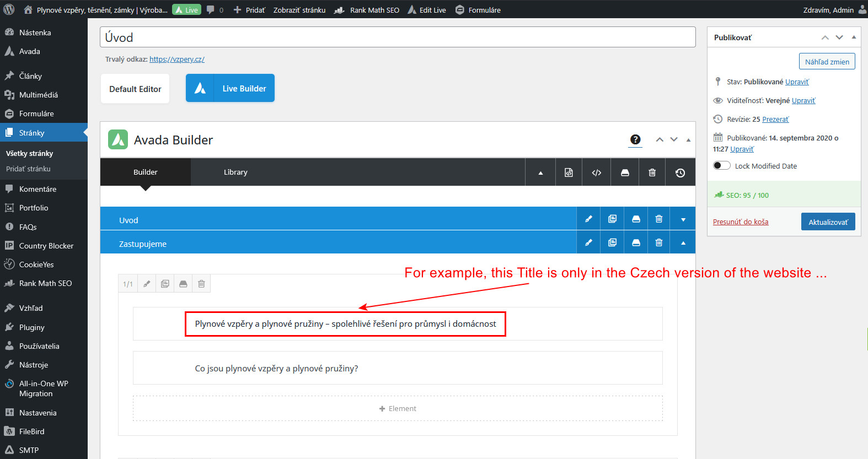This screenshot has height=459, width=868.
Task: Save the layout to library from builder toolbar
Action: point(625,172)
